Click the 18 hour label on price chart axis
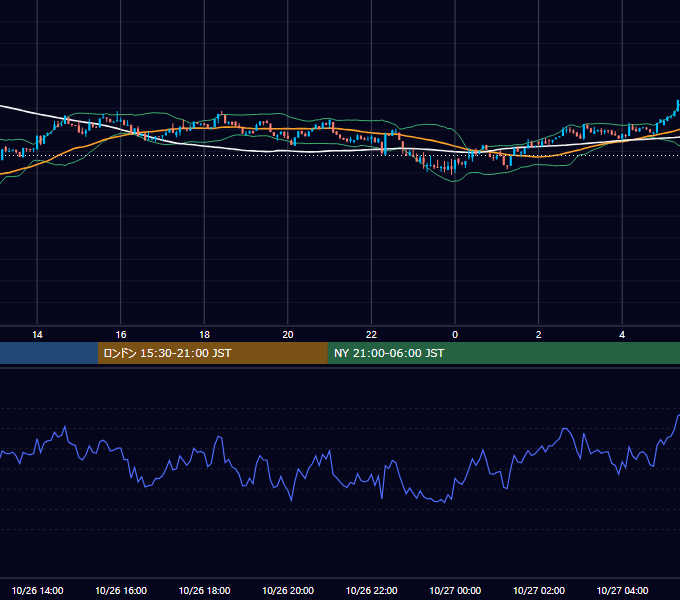 tap(204, 335)
